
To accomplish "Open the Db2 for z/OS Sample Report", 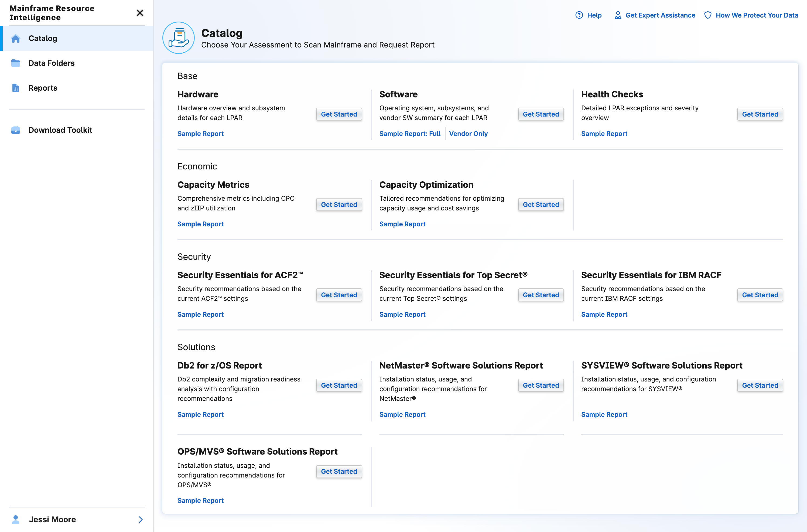I will point(200,414).
